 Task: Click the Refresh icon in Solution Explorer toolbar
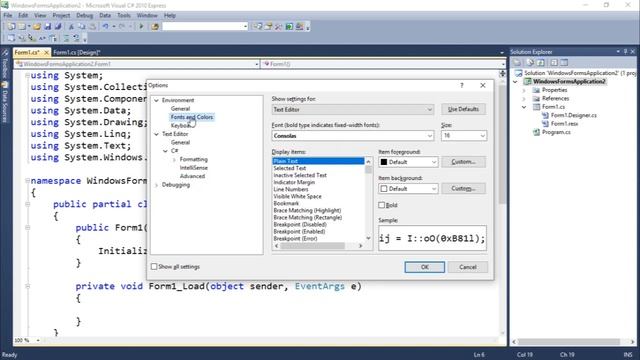(541, 62)
